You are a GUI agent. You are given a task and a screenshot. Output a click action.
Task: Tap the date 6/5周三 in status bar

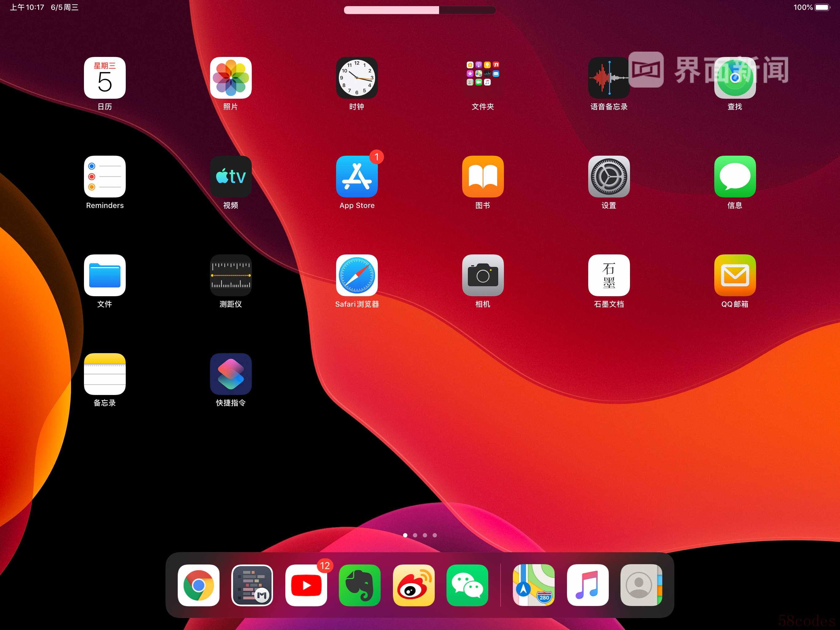pyautogui.click(x=65, y=7)
